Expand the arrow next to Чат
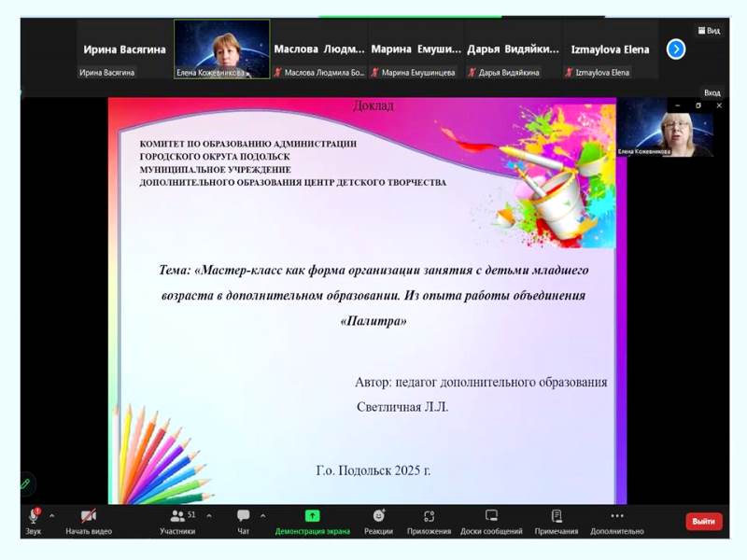This screenshot has width=747, height=560. point(263,515)
